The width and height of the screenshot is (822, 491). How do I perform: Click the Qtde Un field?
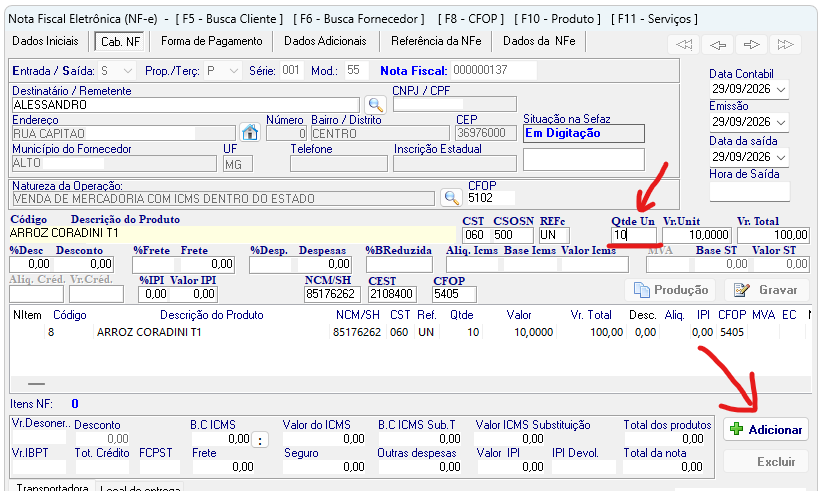(x=634, y=235)
